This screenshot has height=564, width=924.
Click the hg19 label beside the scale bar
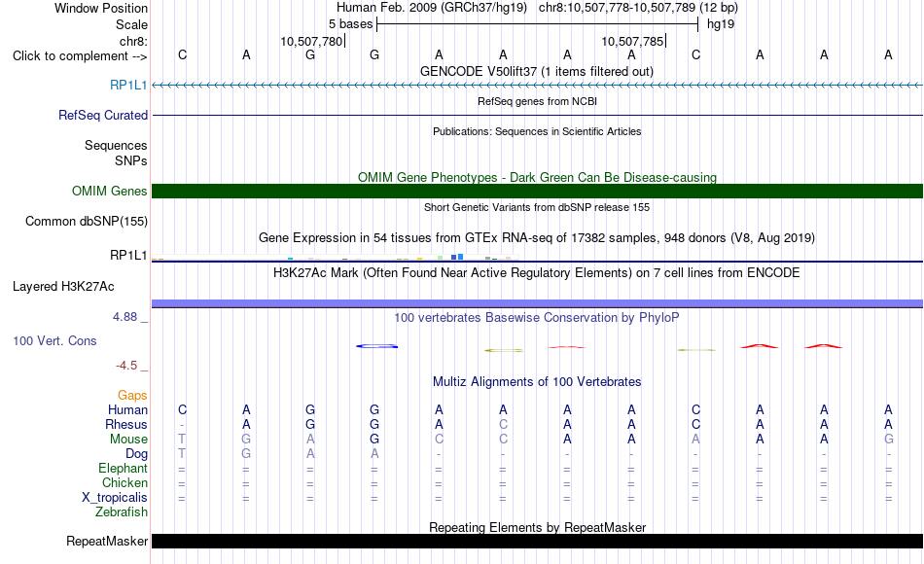pyautogui.click(x=721, y=24)
